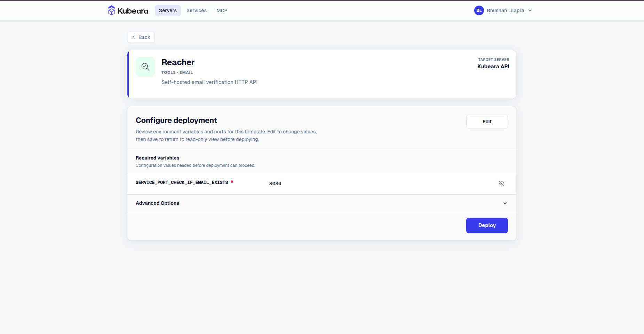The width and height of the screenshot is (644, 334).
Task: Click the SERVICE_PORT_CHECK_IF_EMAIL_EXISTS variable name
Action: [x=182, y=182]
